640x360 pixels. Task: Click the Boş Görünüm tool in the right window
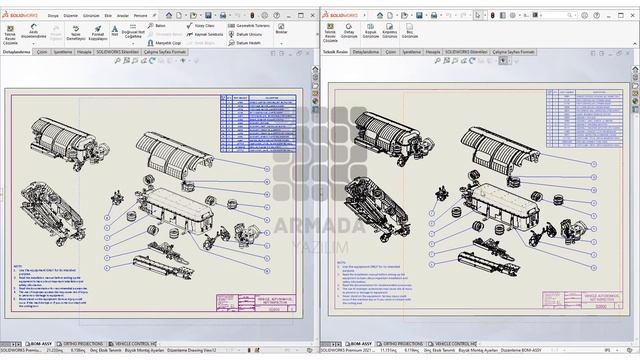(x=409, y=31)
